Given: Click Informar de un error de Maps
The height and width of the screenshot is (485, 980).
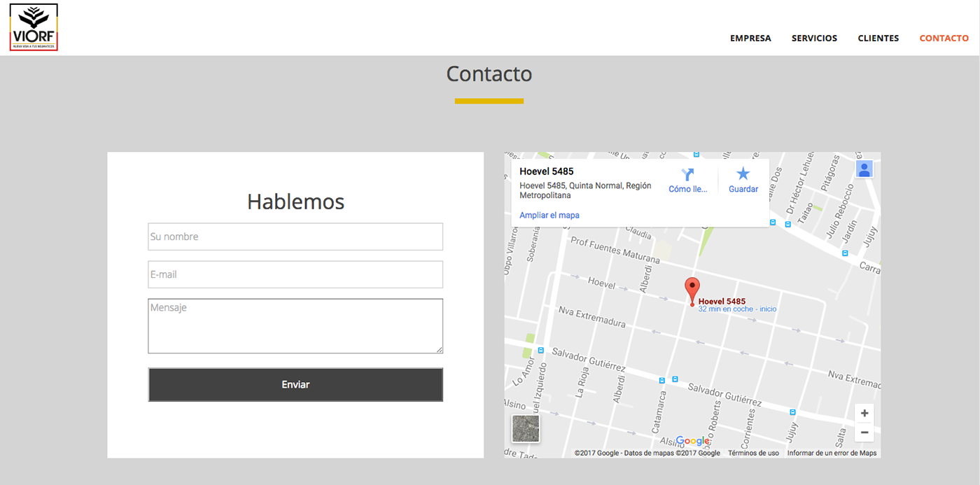Looking at the screenshot, I should (832, 453).
